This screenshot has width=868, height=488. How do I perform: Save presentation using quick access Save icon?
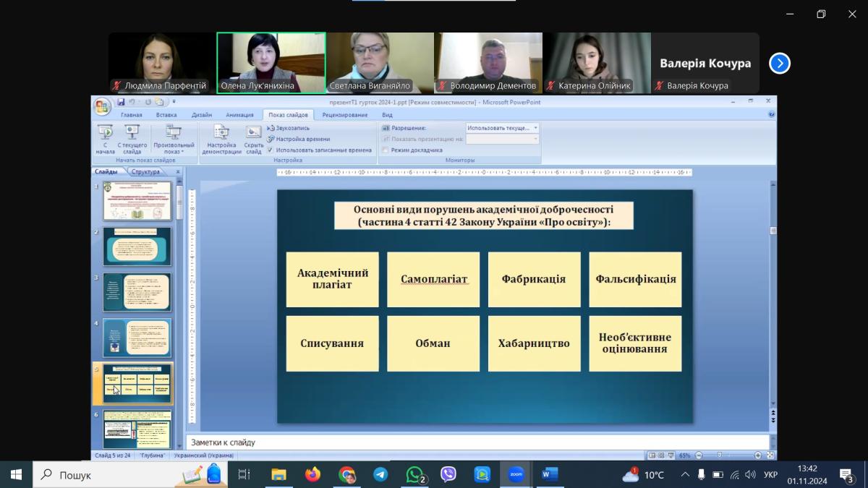[x=122, y=102]
